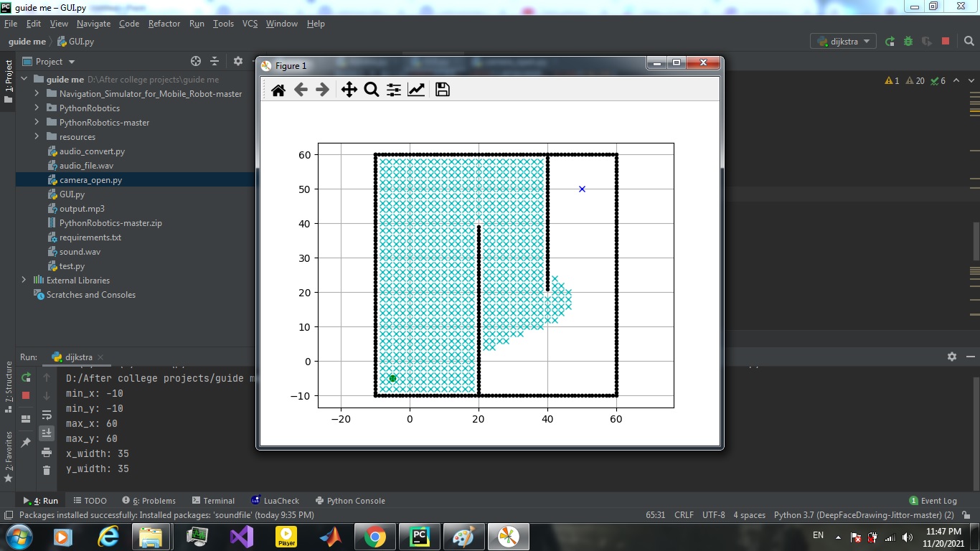The height and width of the screenshot is (551, 980).
Task: Expand External Libraries node
Action: [x=24, y=281]
